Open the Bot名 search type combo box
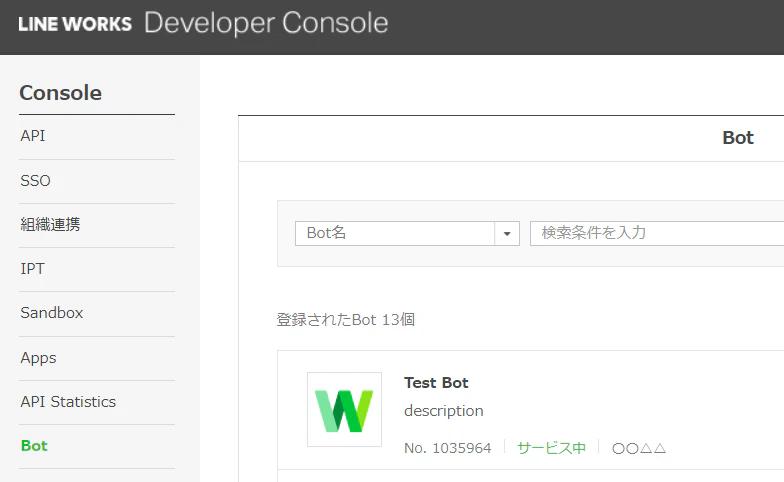 pyautogui.click(x=408, y=234)
